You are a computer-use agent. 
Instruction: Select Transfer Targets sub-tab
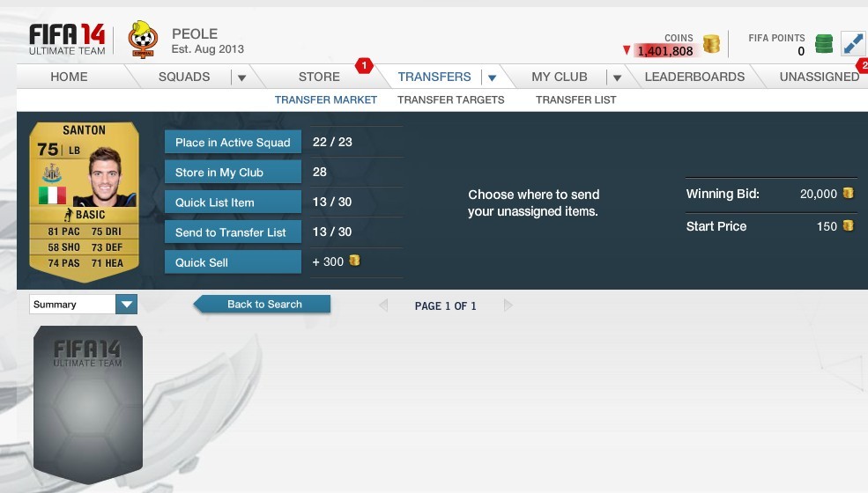(451, 100)
